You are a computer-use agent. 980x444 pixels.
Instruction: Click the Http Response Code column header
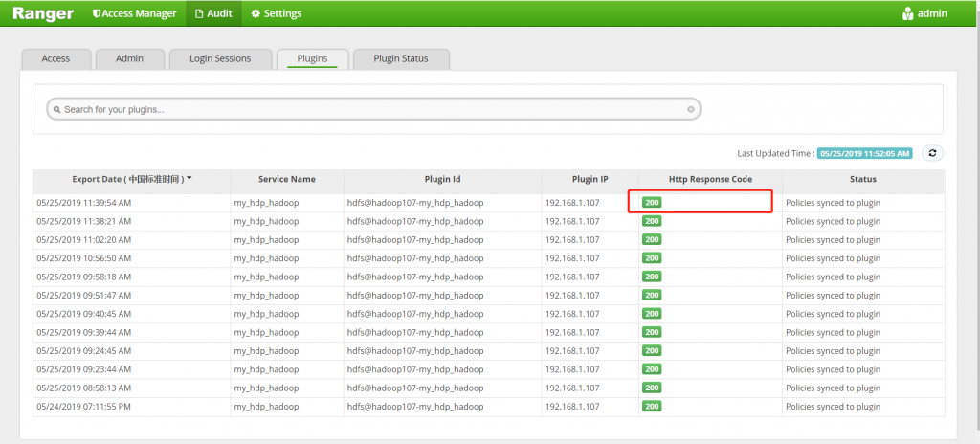pyautogui.click(x=710, y=179)
